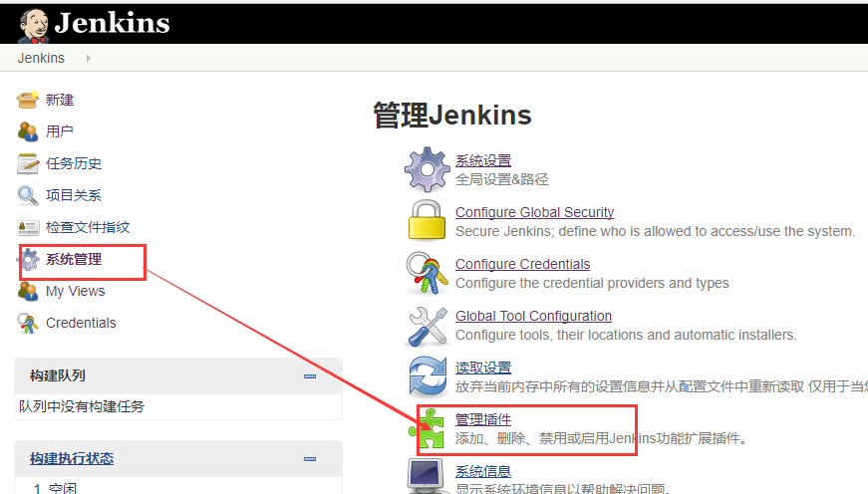
Task: Click the Configure Global Security padlock icon
Action: pyautogui.click(x=427, y=220)
